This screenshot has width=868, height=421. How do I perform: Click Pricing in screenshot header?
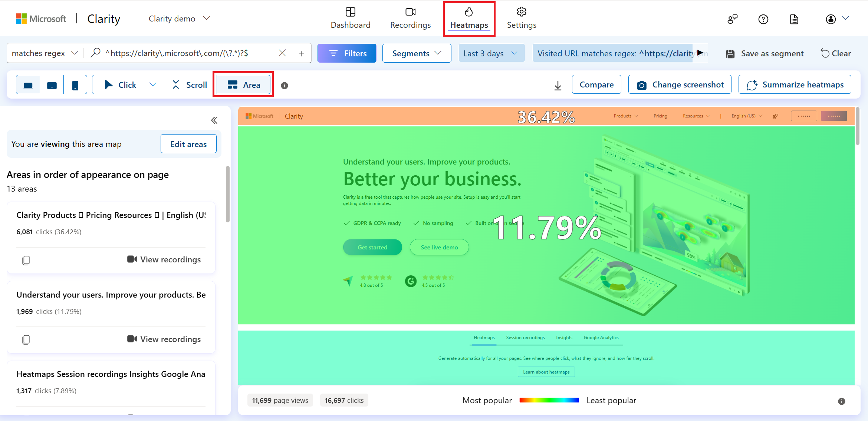tap(660, 116)
